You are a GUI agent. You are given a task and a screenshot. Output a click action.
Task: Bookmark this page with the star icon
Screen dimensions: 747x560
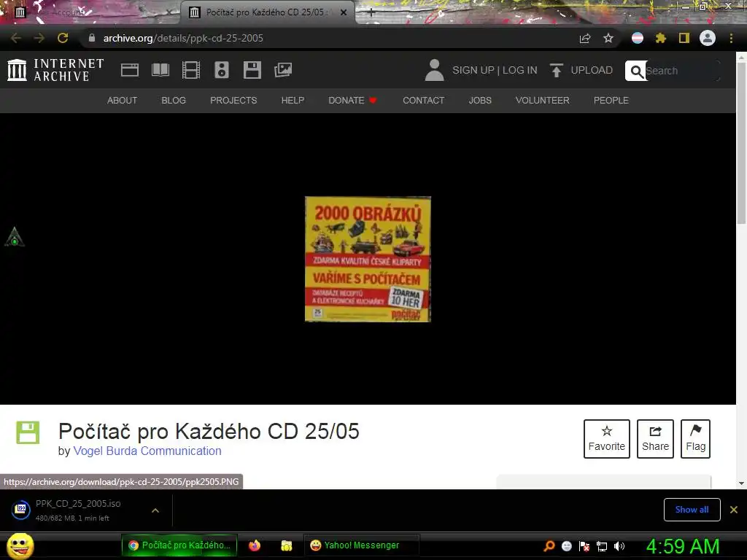[x=608, y=38]
